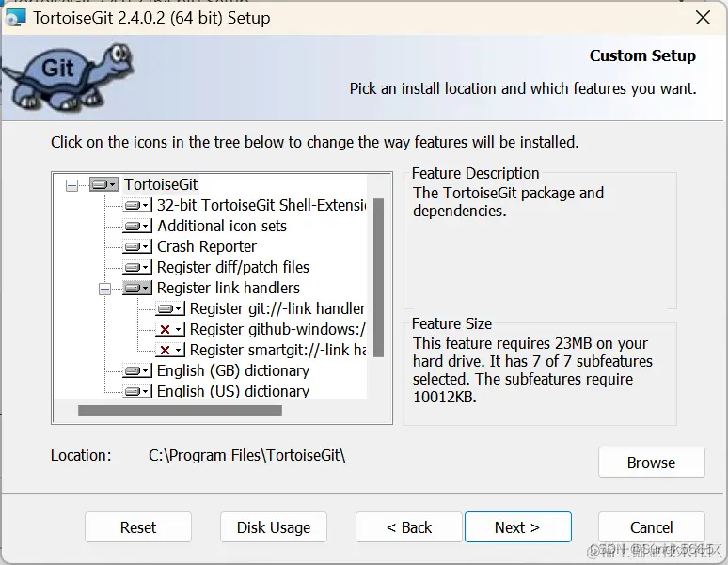This screenshot has height=565, width=728.
Task: Open install-state icon for 32-bit TortoiseGit Shell-Extension
Action: [137, 205]
